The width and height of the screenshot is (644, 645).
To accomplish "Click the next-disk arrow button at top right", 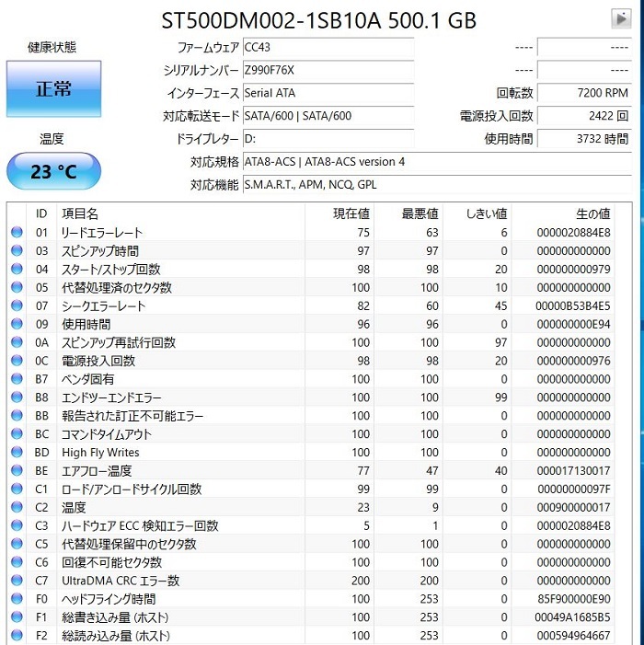I will [x=621, y=19].
